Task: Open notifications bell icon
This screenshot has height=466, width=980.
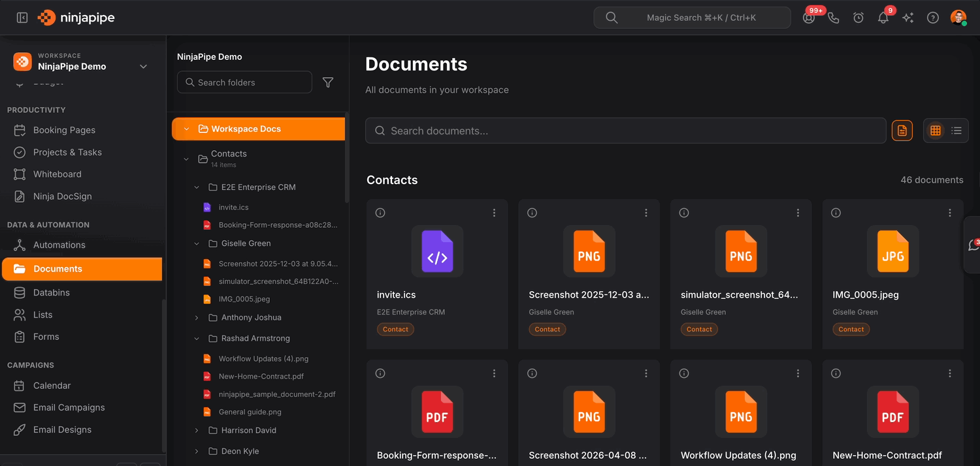Action: pyautogui.click(x=883, y=18)
